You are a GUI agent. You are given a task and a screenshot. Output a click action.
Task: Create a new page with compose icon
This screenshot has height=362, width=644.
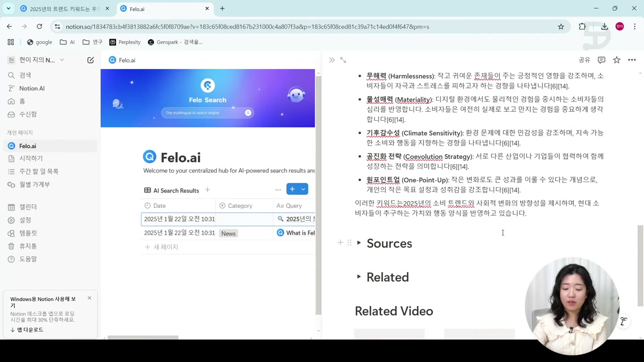[x=91, y=60]
